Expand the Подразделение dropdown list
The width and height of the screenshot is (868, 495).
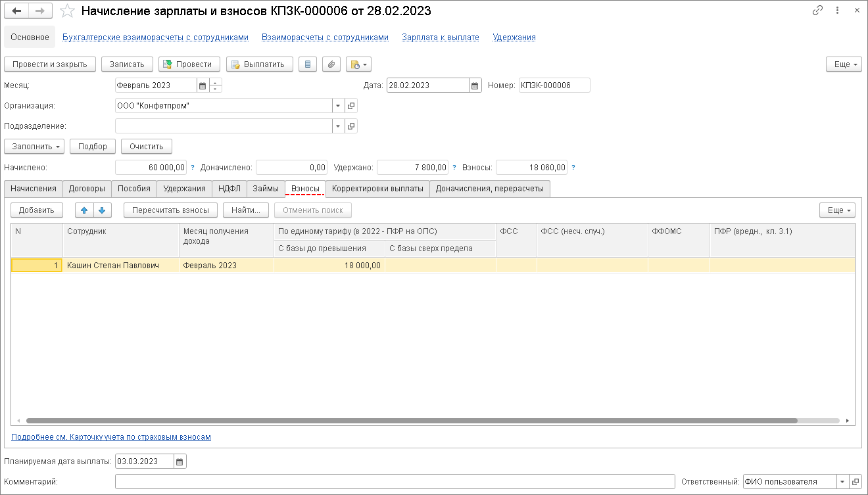[x=337, y=126]
